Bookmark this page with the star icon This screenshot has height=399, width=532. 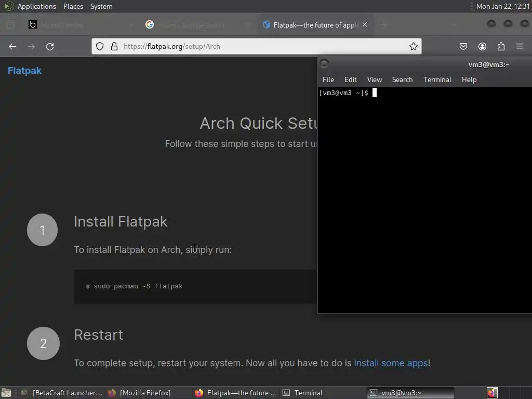[x=413, y=46]
